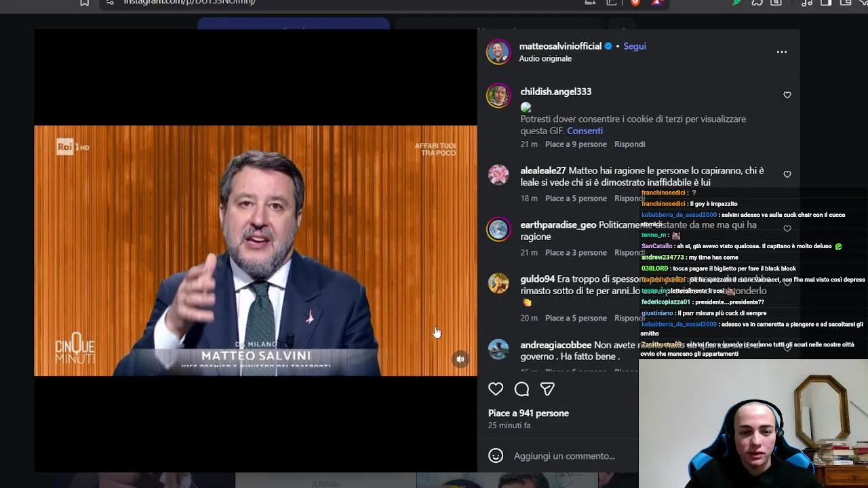The width and height of the screenshot is (868, 488).
Task: Open post likes 'Piace a 941 persone'
Action: [x=528, y=413]
